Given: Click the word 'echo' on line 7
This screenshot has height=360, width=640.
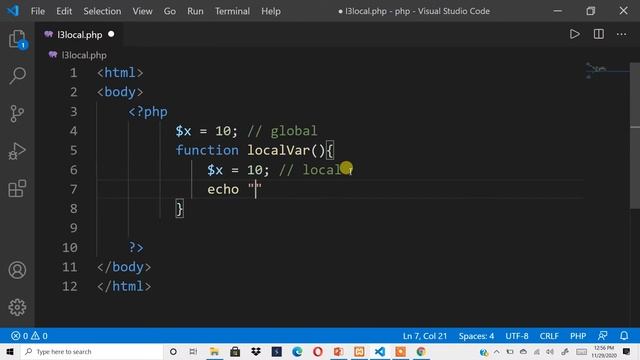Looking at the screenshot, I should pos(223,189).
